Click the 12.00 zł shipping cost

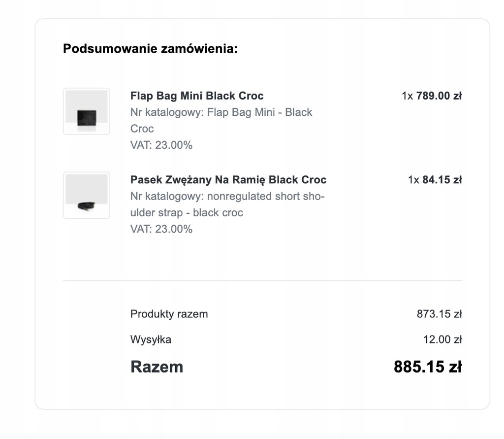point(442,339)
